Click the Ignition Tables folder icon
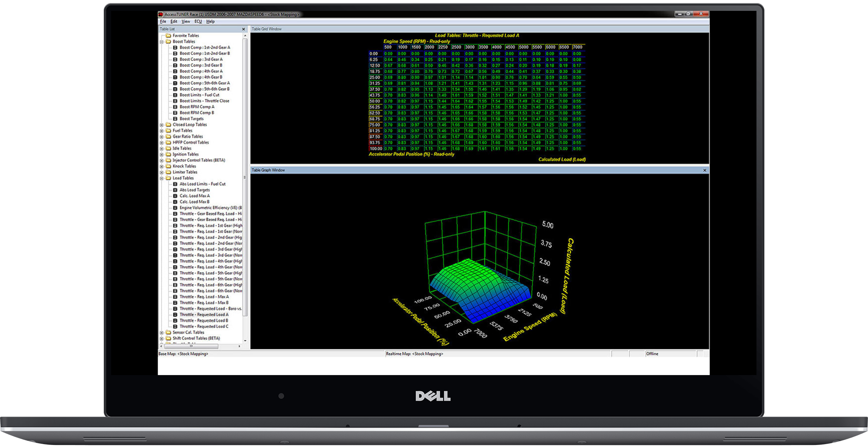Screen dimensions: 868x448 (x=168, y=154)
